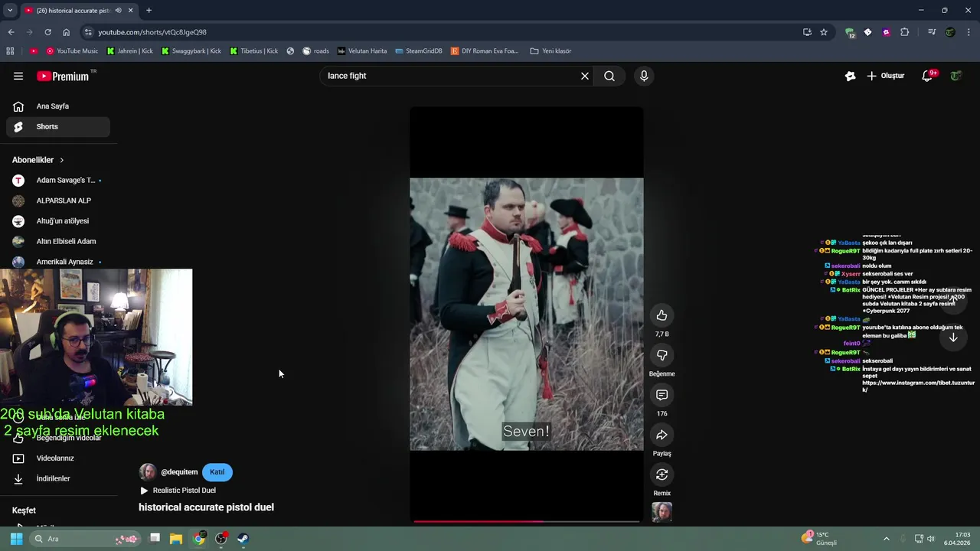Screen dimensions: 980x551
Task: Open YouTube account avatar menu
Action: 956,76
